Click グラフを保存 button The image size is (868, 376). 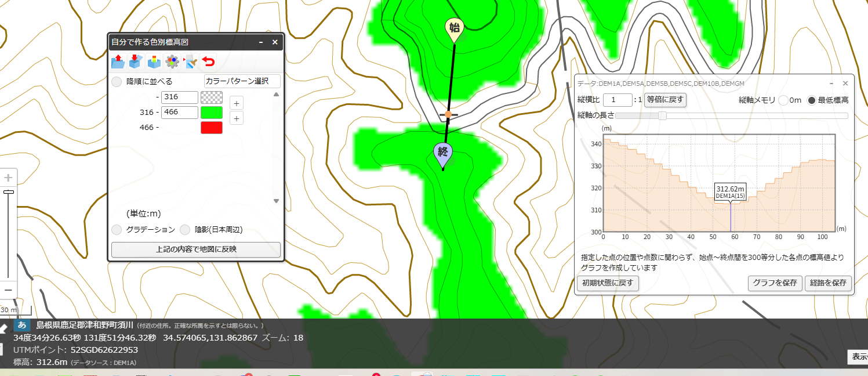[x=775, y=284]
